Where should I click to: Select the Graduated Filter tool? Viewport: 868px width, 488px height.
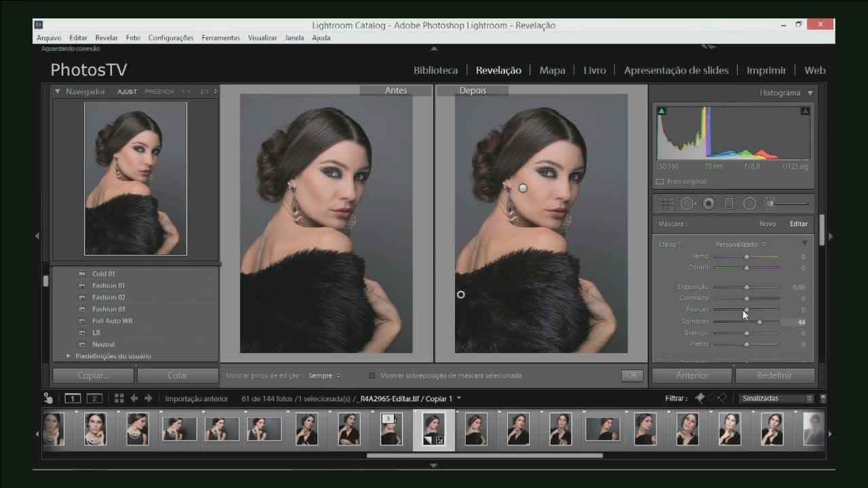[x=729, y=203]
